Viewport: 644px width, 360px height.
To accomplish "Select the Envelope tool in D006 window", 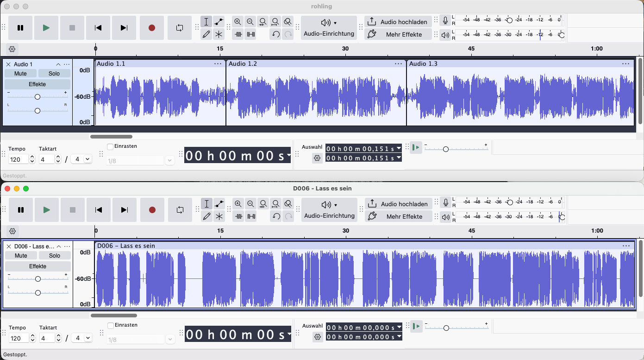I will click(219, 204).
